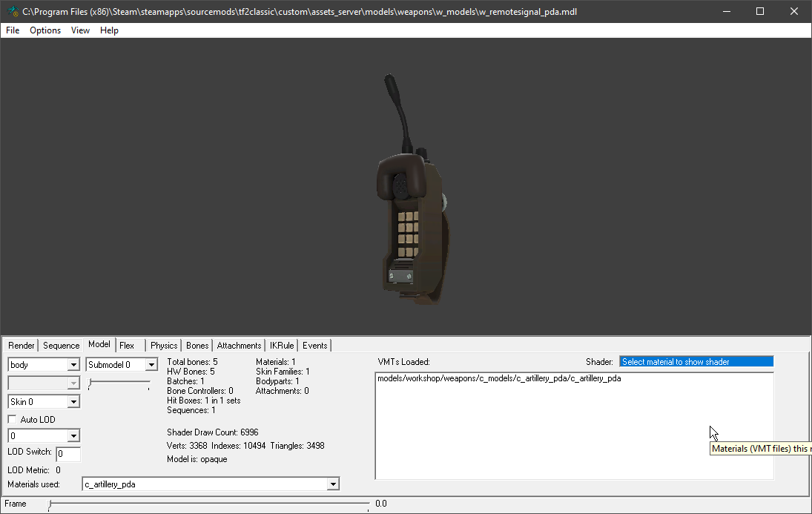
Task: Click the 'Model is: opaque' text
Action: [x=197, y=459]
